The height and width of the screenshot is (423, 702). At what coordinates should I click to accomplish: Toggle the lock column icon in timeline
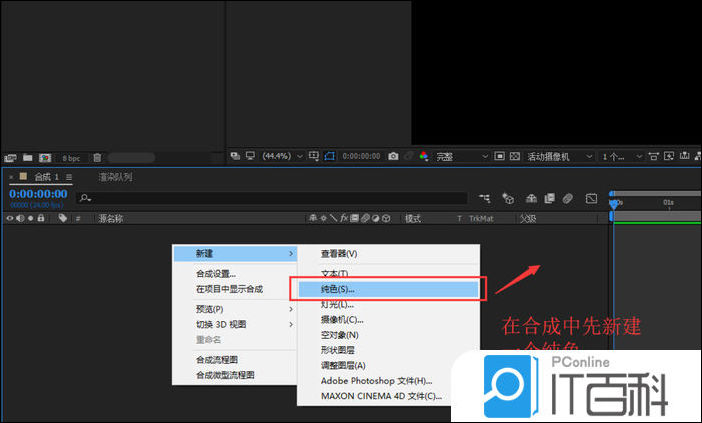[40, 218]
